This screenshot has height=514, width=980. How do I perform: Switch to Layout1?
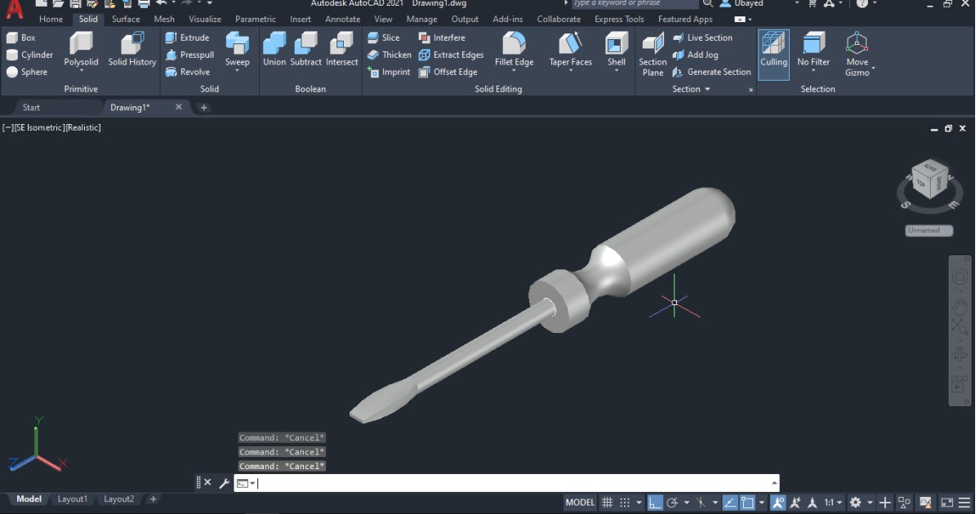72,498
